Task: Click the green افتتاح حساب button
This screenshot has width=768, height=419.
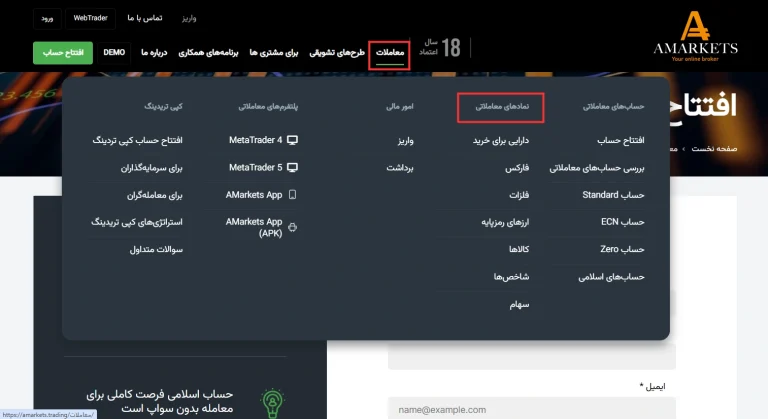Action: tap(63, 52)
